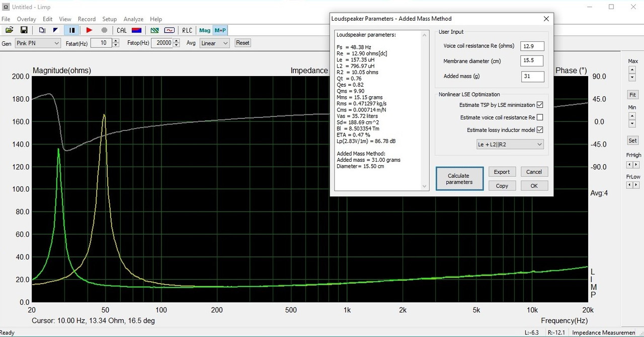The image size is (644, 337).
Task: Click the FrHigh left arrow
Action: [x=629, y=165]
